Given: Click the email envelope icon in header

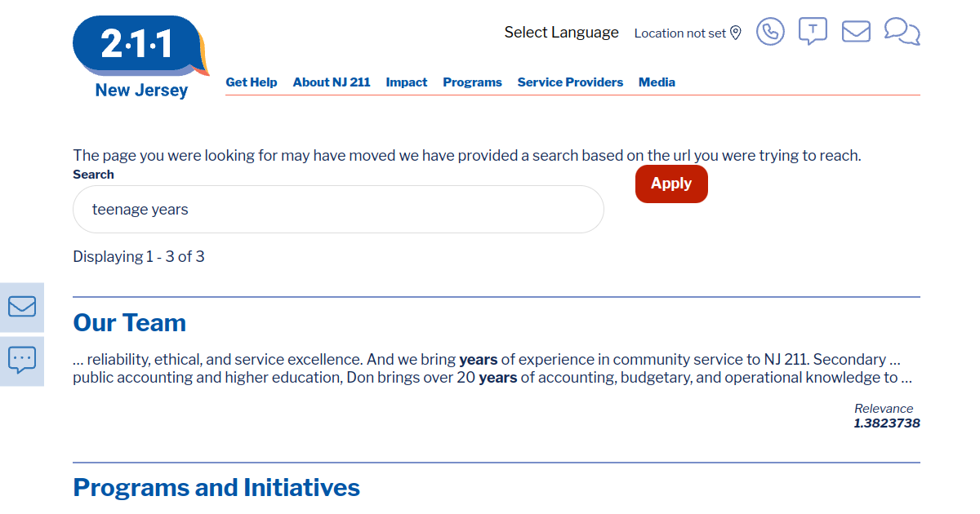Looking at the screenshot, I should 856,32.
